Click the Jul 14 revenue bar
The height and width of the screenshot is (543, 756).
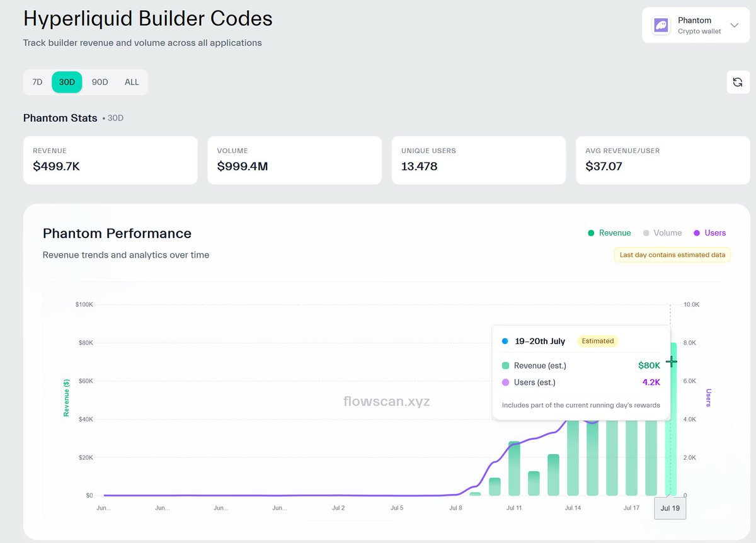tap(573, 457)
